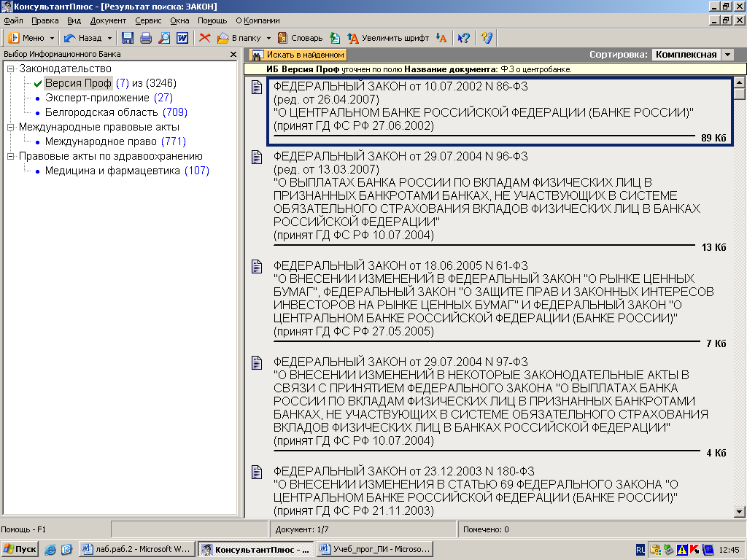Open the Меню dropdown arrow
Image resolution: width=747 pixels, height=560 pixels.
coord(52,38)
